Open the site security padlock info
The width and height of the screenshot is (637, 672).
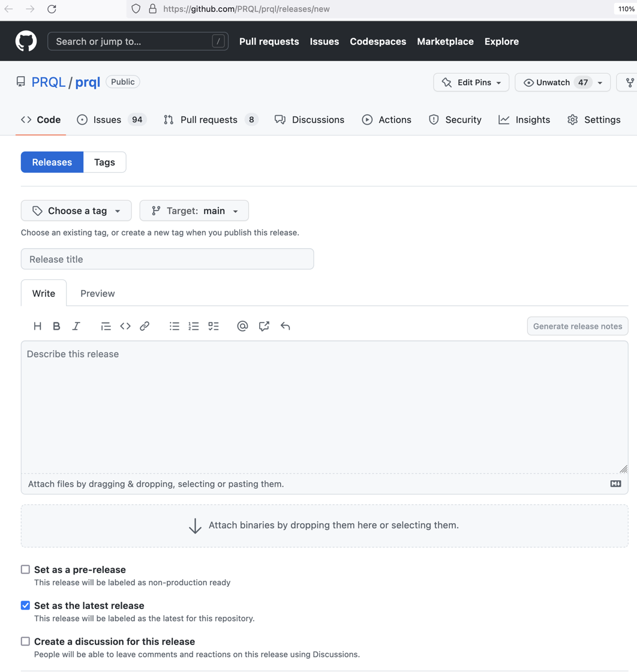pyautogui.click(x=153, y=8)
